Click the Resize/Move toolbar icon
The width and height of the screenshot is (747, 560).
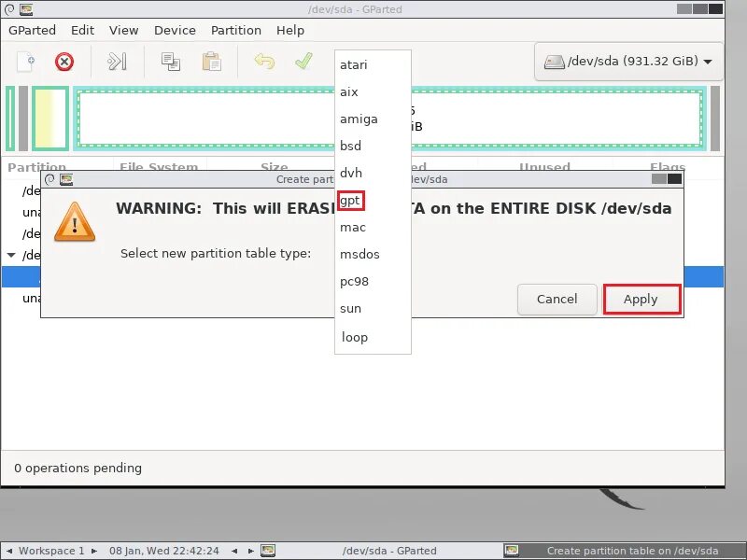(x=118, y=62)
